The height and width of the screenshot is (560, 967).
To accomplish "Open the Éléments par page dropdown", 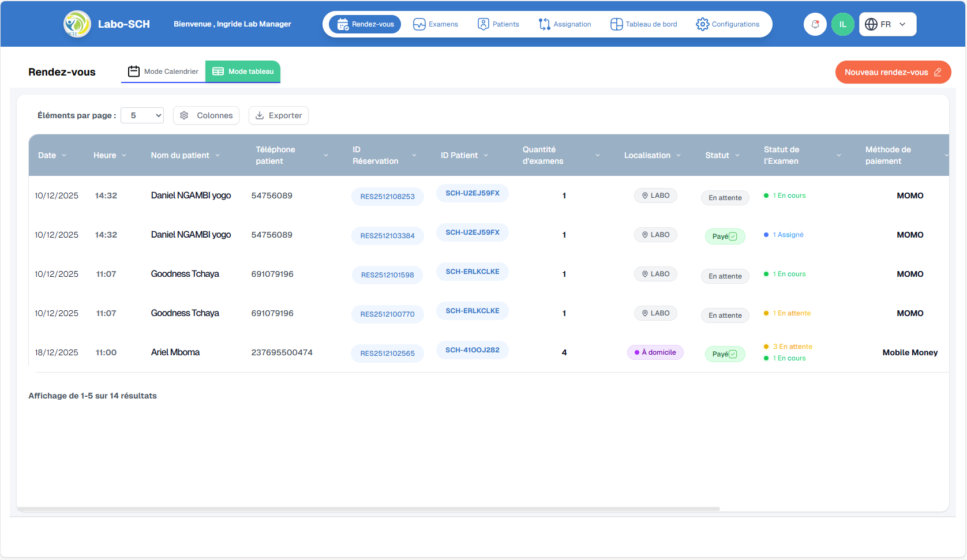I will pos(143,115).
